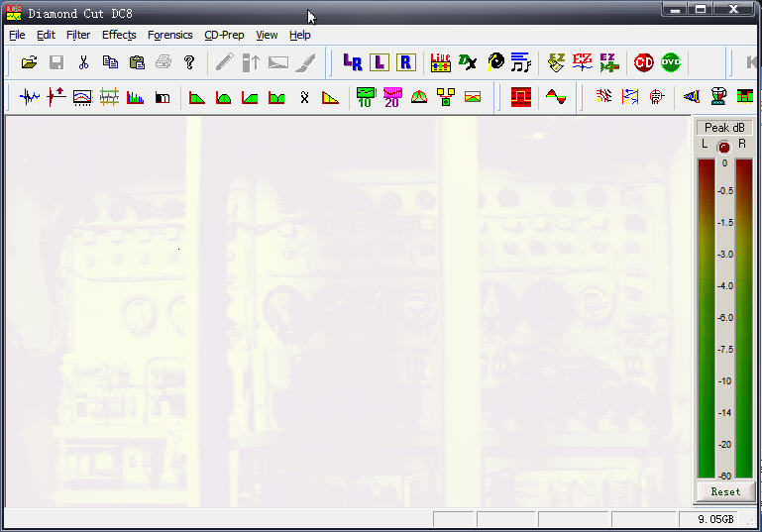Open the EZ Clean brush icon
The image size is (762, 532).
click(556, 62)
